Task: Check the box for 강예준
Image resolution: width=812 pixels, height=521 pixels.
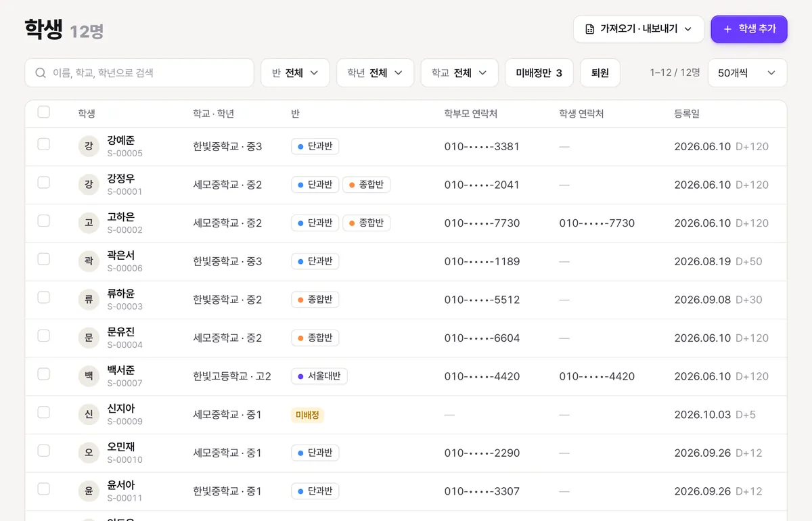Action: [x=43, y=144]
